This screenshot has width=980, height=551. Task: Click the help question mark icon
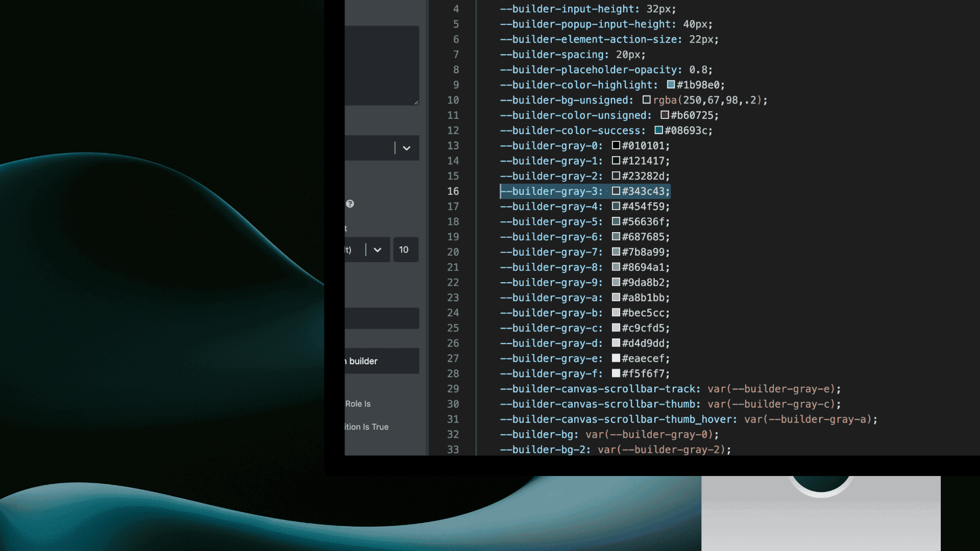[350, 204]
